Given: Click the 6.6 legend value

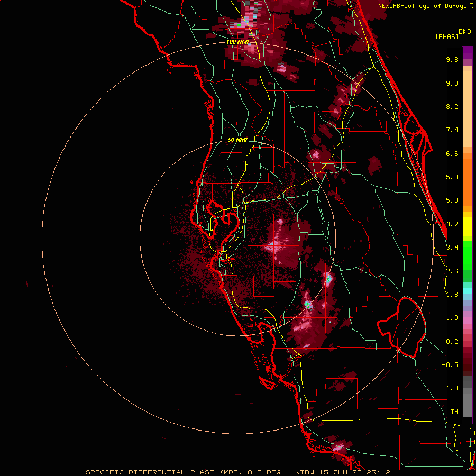Looking at the screenshot, I should (452, 153).
